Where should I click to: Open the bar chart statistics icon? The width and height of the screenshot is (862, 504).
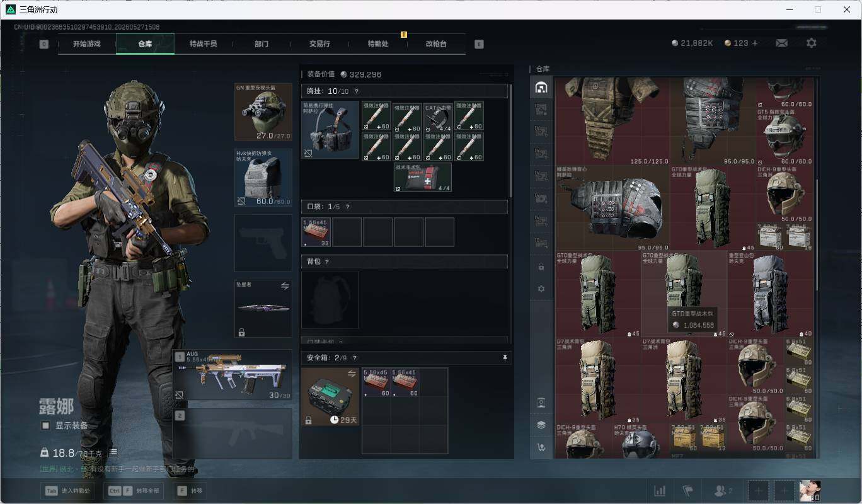[660, 491]
